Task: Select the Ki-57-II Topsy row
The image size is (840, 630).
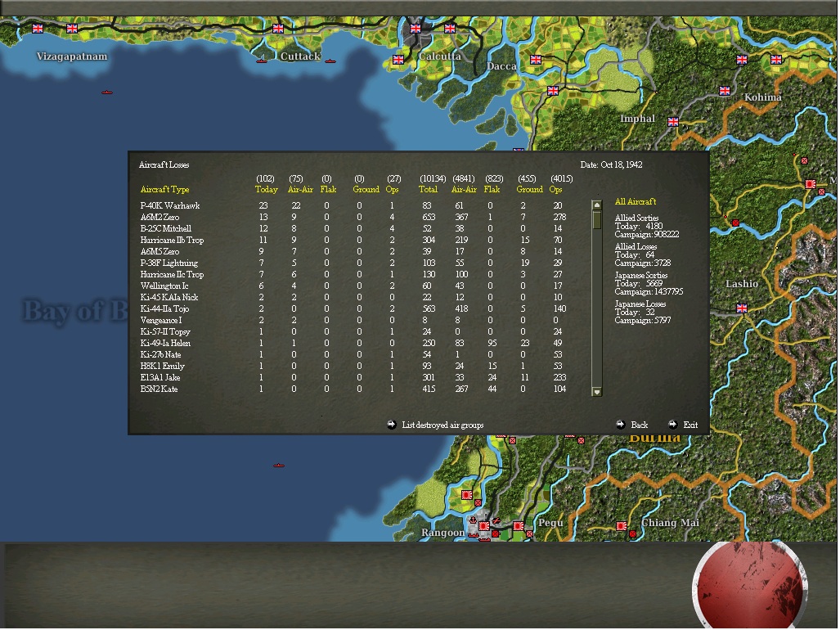Action: click(353, 331)
